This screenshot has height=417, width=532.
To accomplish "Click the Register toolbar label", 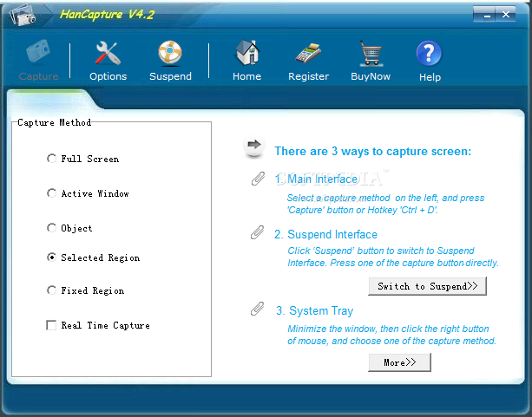I will pyautogui.click(x=308, y=76).
